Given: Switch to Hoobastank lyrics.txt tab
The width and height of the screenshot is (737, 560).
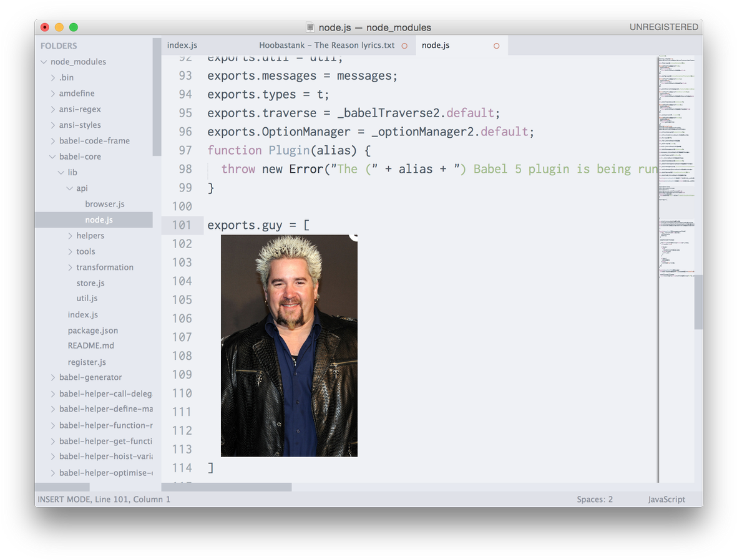Looking at the screenshot, I should [x=326, y=45].
